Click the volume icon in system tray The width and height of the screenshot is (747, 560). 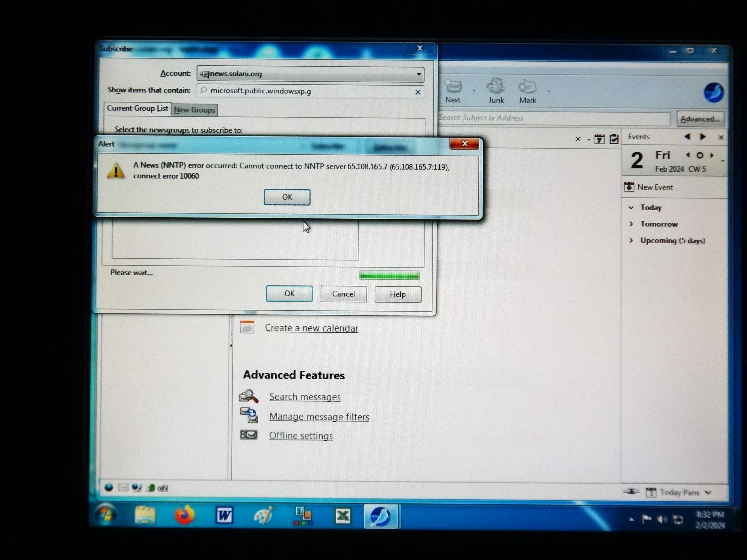(662, 519)
